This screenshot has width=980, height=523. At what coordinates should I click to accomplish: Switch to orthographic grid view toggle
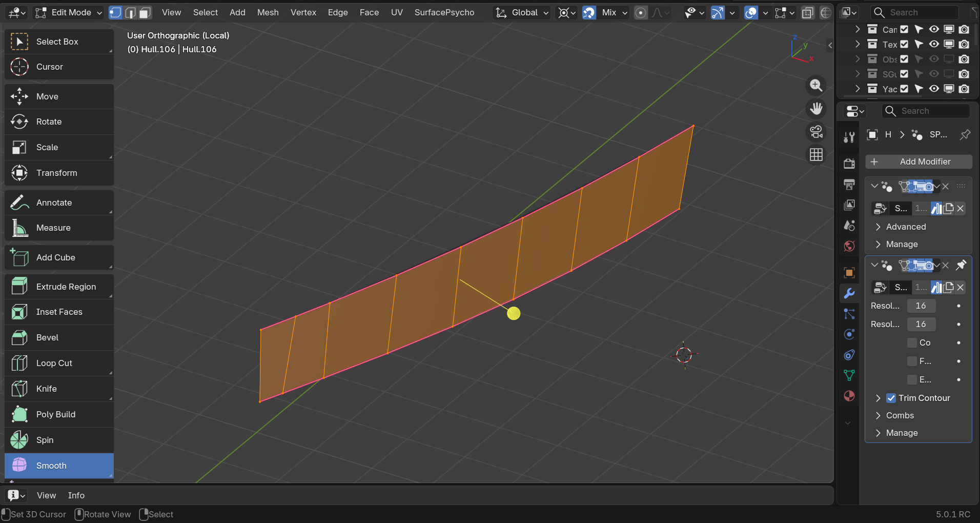click(x=816, y=155)
